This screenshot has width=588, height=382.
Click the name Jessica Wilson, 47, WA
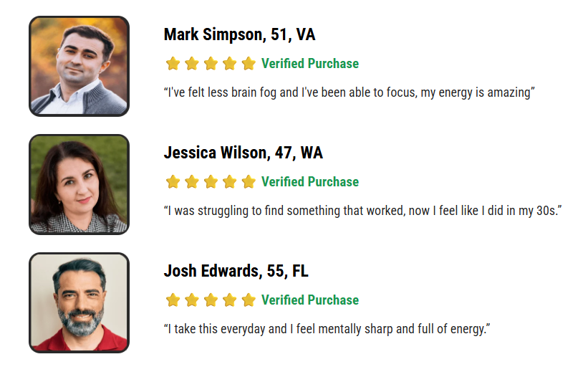(x=243, y=153)
